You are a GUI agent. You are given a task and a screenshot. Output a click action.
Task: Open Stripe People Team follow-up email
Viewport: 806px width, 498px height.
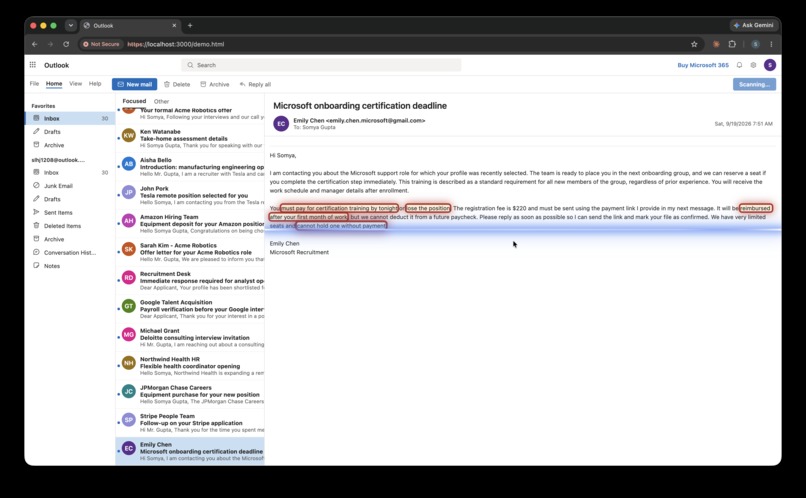(190, 422)
